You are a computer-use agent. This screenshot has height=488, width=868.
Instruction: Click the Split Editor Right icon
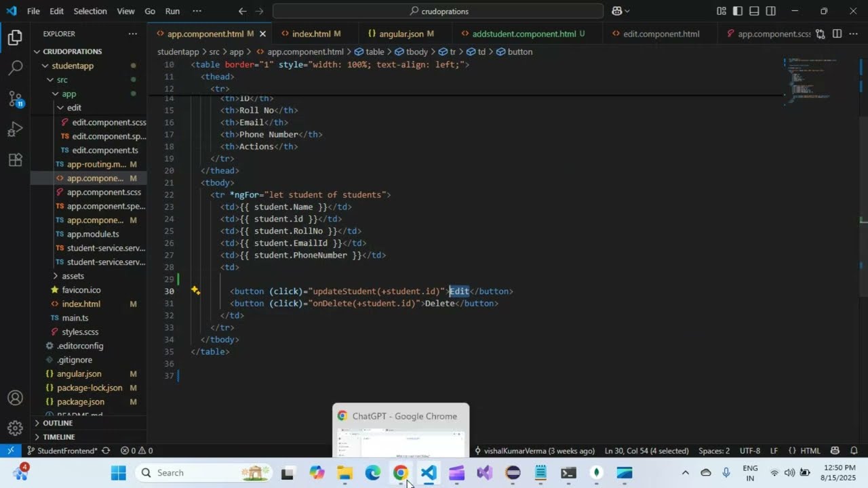[x=837, y=34]
